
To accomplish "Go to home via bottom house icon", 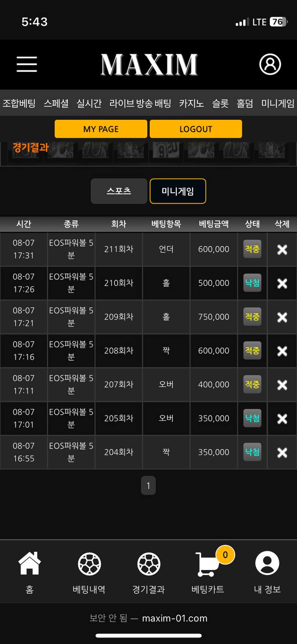I will 30,563.
